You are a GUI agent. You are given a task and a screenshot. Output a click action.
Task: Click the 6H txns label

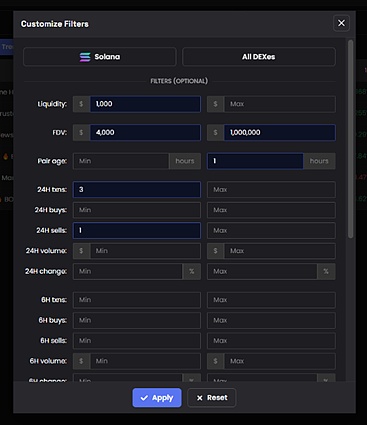(54, 300)
